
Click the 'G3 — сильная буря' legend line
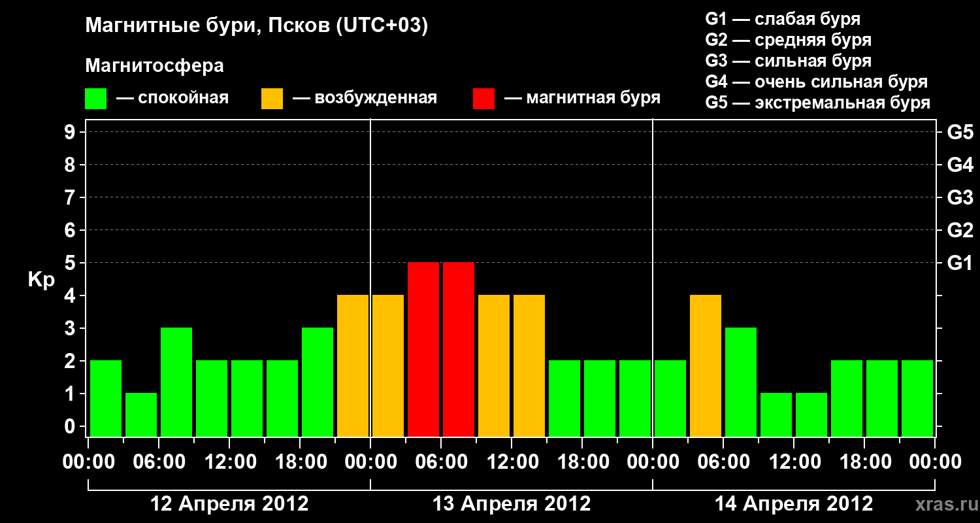788,61
